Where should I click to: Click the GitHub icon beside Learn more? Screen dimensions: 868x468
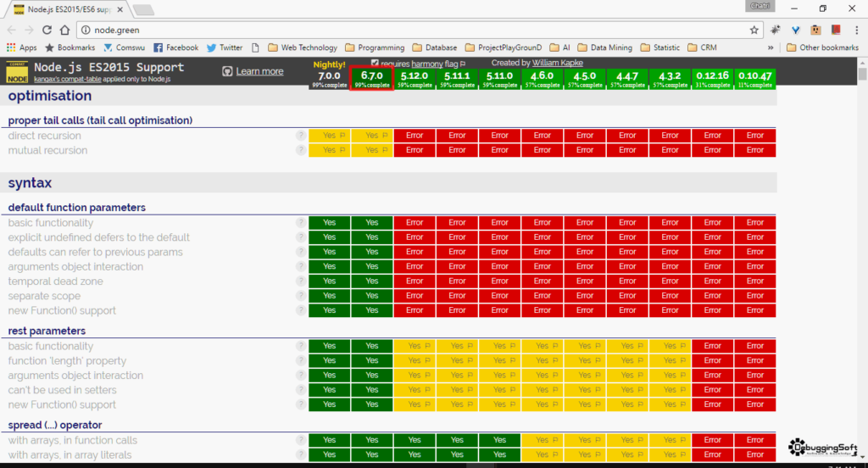[227, 71]
